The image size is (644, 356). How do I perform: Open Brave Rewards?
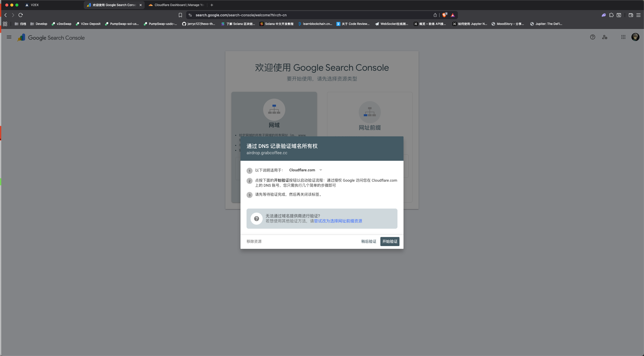pyautogui.click(x=453, y=15)
